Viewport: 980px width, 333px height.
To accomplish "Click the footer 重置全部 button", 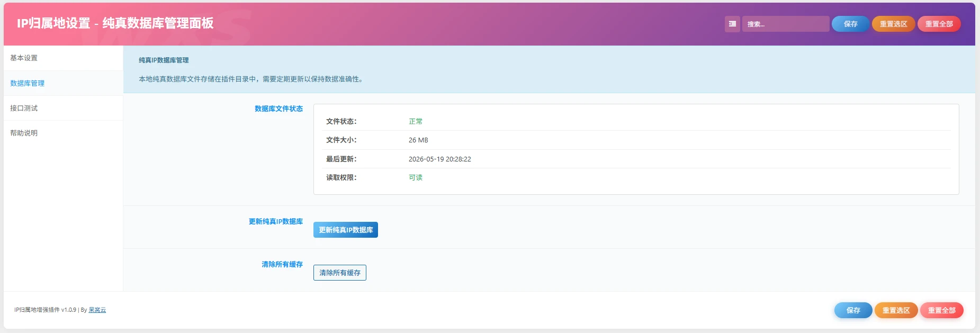I will pyautogui.click(x=941, y=310).
